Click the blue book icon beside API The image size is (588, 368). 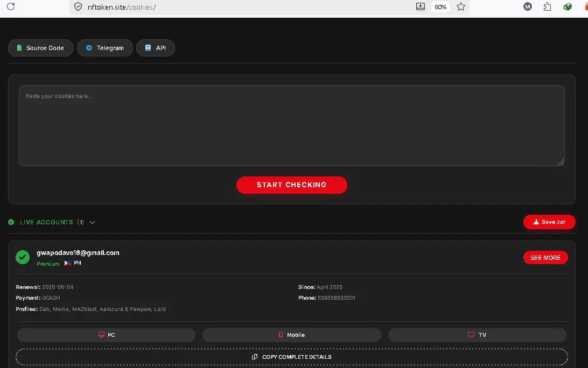[x=148, y=48]
